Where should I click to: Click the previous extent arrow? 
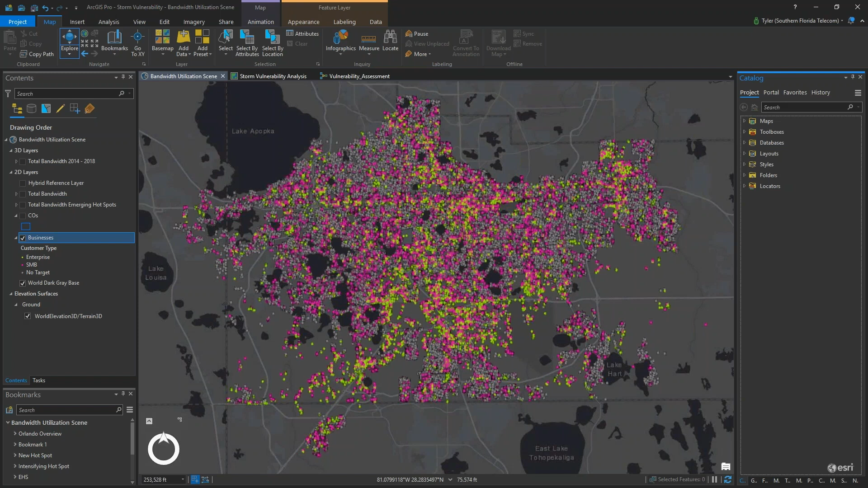click(x=85, y=54)
